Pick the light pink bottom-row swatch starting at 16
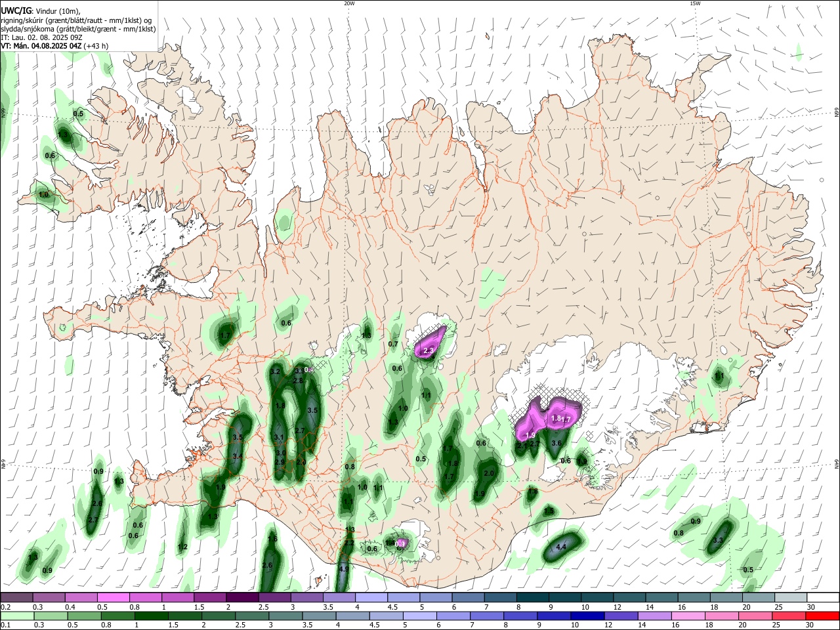 (689, 616)
